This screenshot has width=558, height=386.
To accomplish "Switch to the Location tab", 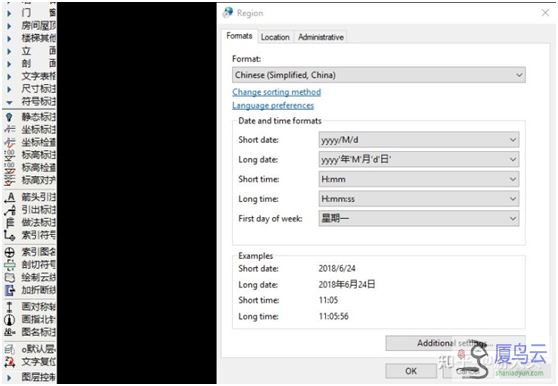I will click(275, 37).
